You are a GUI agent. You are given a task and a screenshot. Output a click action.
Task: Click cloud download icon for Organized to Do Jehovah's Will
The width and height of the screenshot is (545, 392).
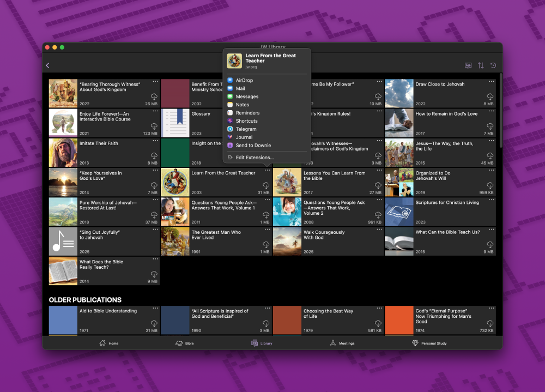coord(490,185)
